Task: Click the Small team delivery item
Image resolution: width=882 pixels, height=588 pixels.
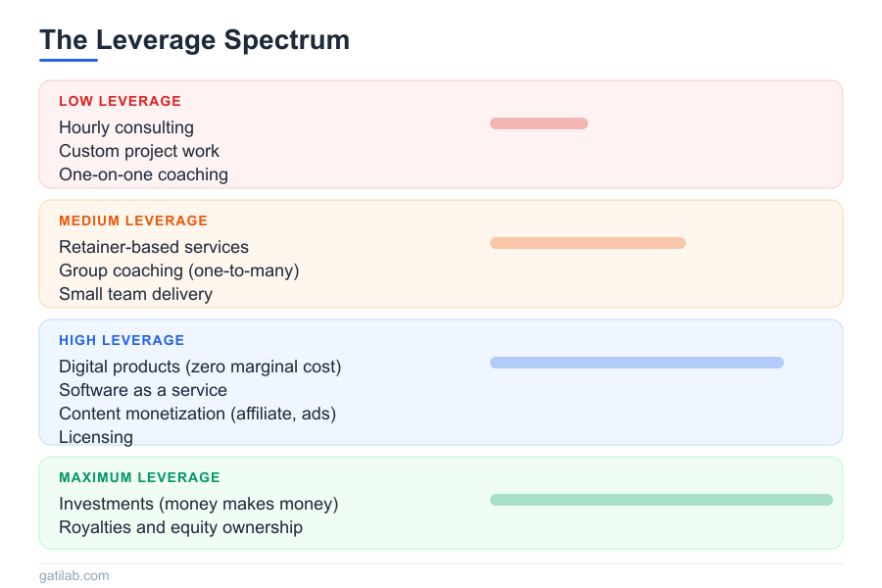Action: (135, 294)
